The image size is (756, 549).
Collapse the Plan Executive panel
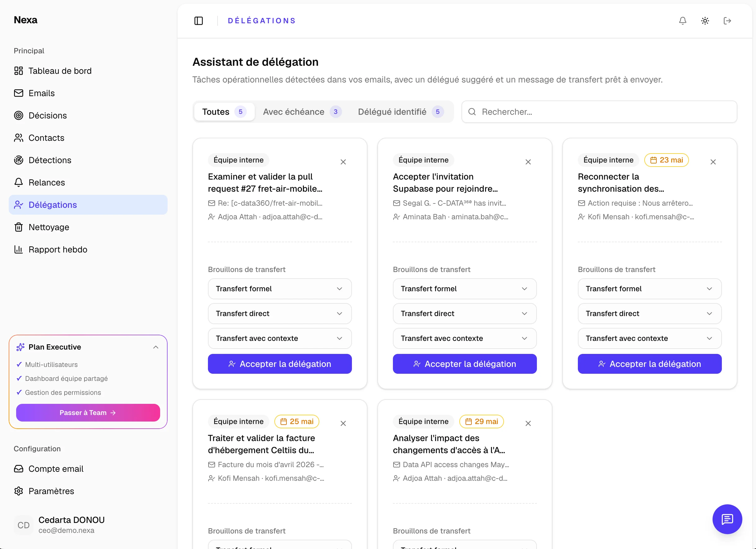coord(156,347)
